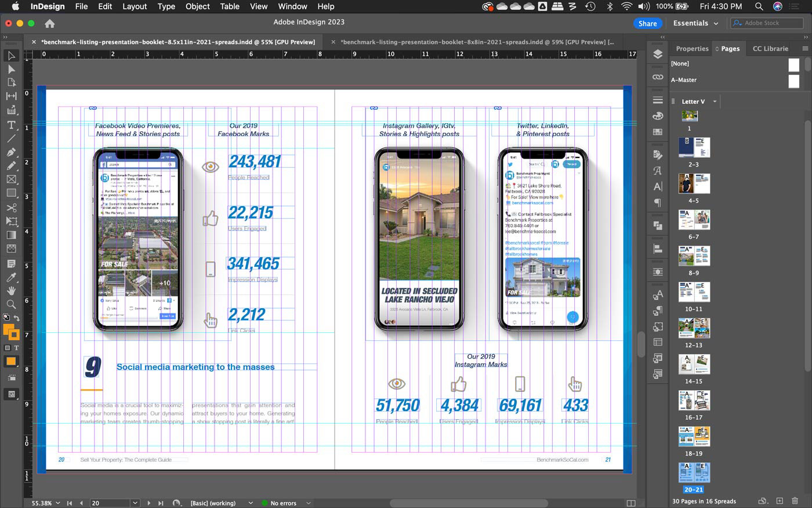Go to next page button
The width and height of the screenshot is (812, 508).
148,503
